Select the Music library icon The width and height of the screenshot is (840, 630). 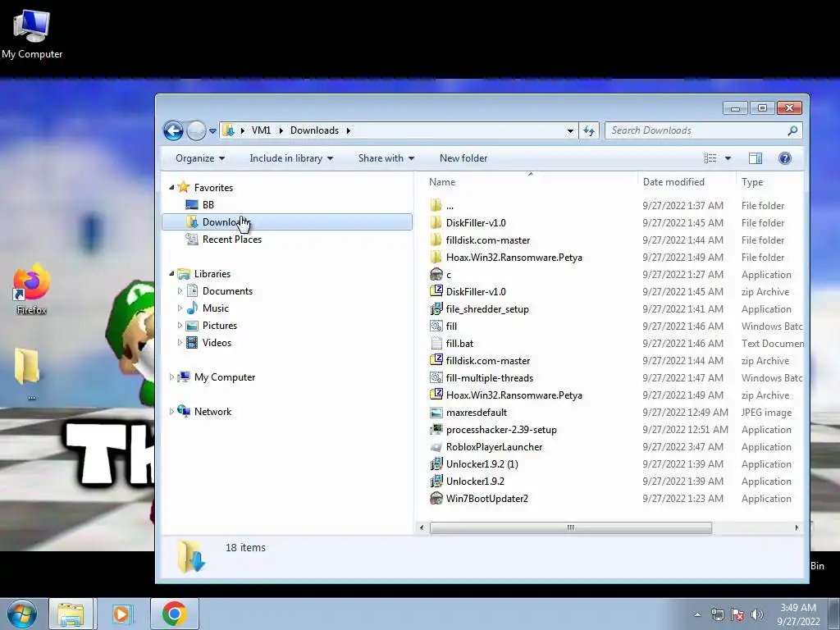pos(192,308)
